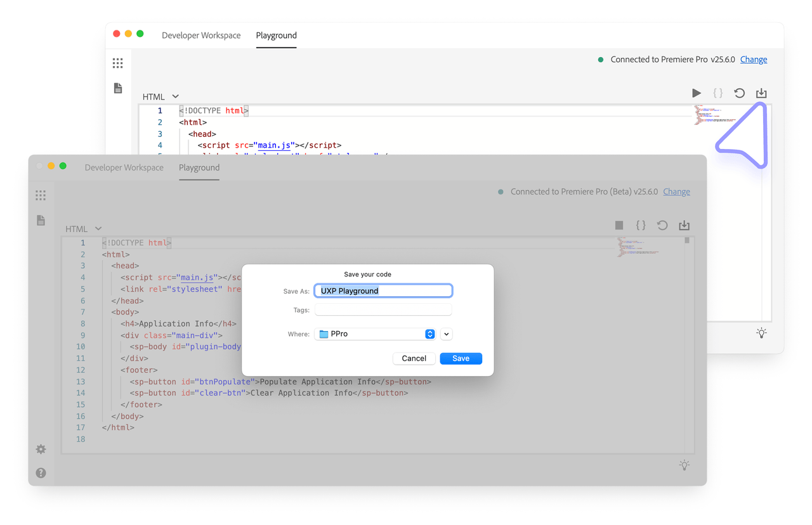
Task: Click the document icon in back window sidebar
Action: [118, 88]
